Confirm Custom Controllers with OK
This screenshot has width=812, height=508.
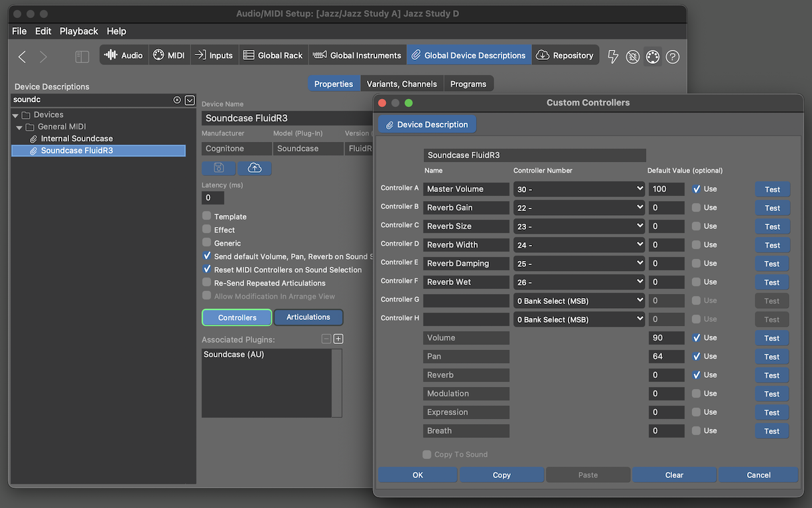(418, 475)
